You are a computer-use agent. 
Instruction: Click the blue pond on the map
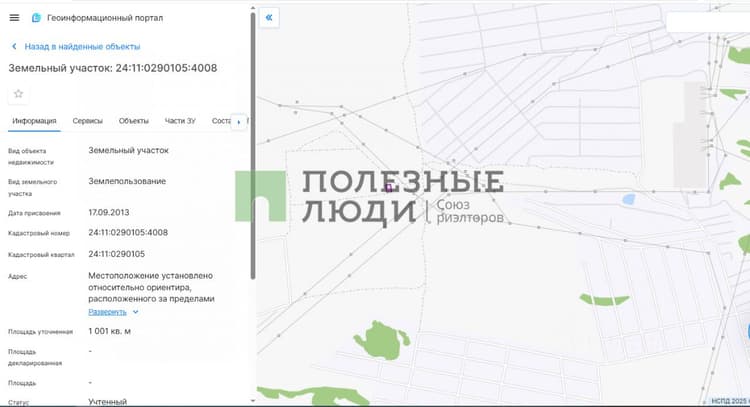629,199
